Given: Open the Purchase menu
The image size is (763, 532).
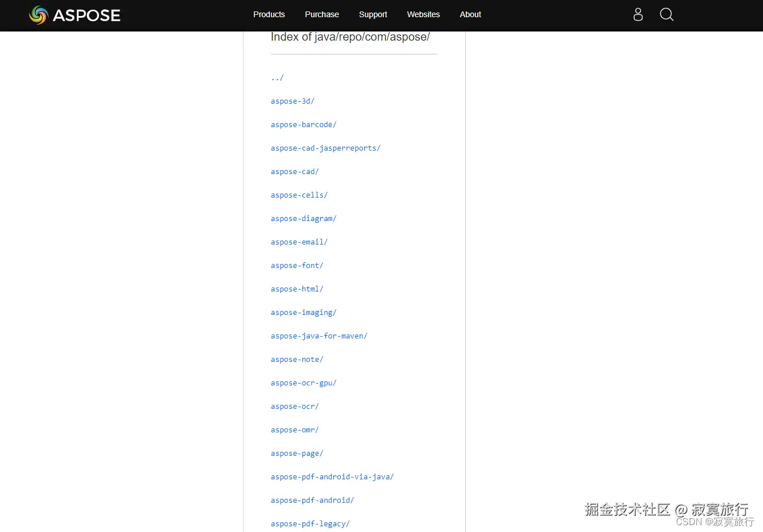Looking at the screenshot, I should tap(322, 14).
